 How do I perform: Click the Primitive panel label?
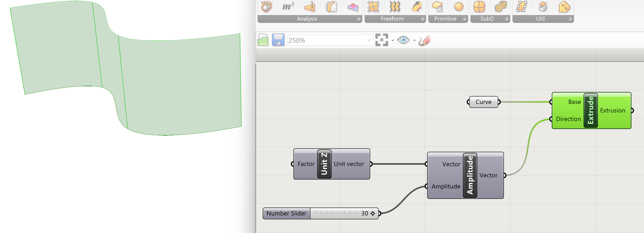coord(445,19)
